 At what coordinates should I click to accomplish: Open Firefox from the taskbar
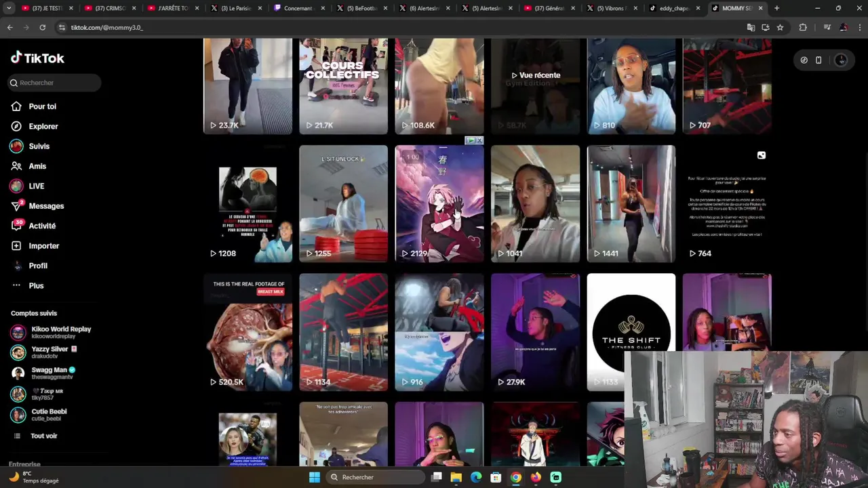(536, 477)
